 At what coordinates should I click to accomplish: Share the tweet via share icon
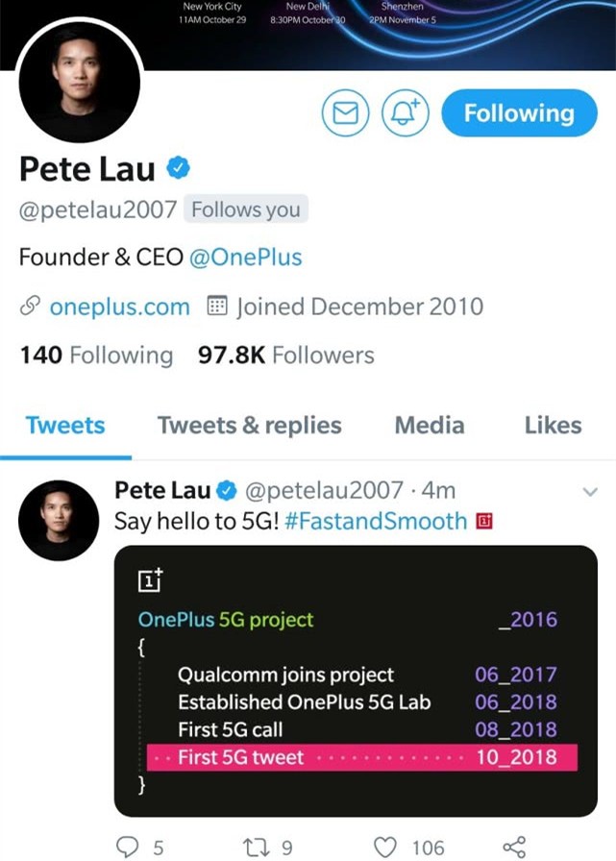pyautogui.click(x=514, y=846)
